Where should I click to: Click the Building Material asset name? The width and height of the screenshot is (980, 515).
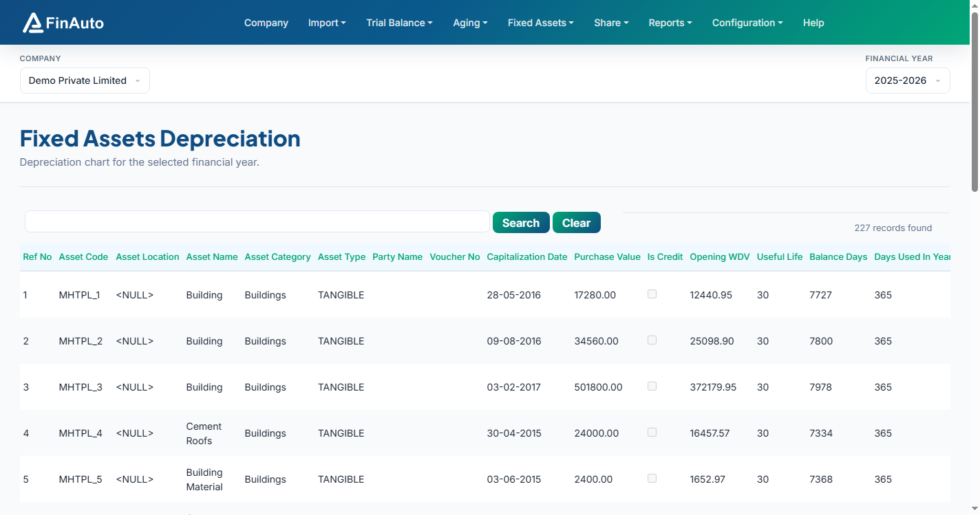point(204,479)
